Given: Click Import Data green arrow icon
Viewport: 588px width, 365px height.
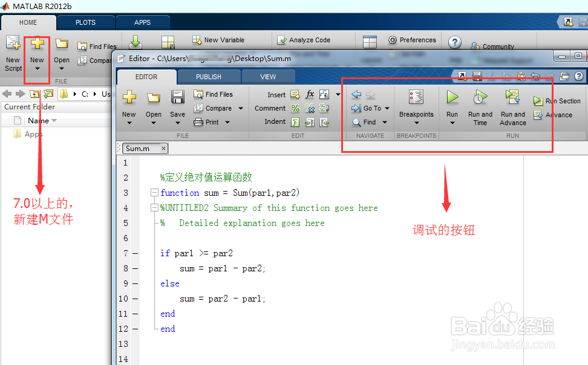Looking at the screenshot, I should [x=136, y=42].
